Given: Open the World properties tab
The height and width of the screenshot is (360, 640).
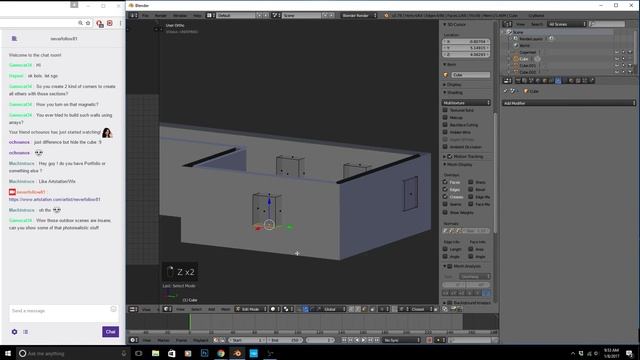Looking at the screenshot, I should coord(538,81).
